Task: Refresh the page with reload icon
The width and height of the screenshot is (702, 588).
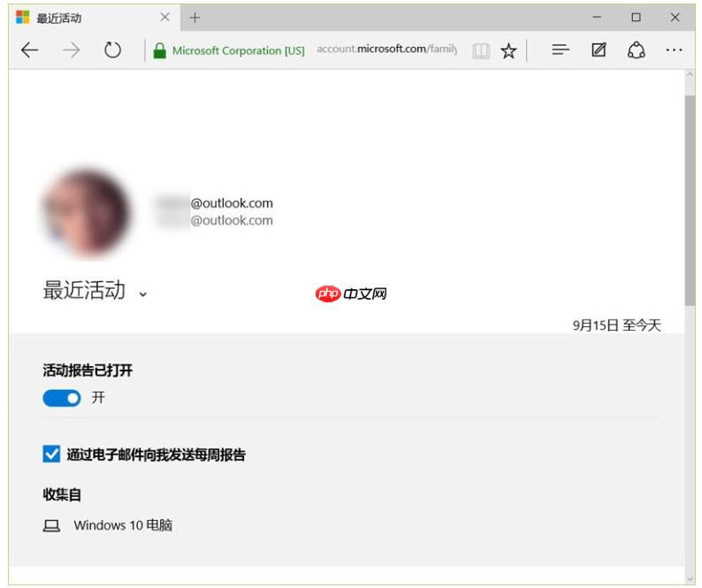Action: (x=112, y=50)
